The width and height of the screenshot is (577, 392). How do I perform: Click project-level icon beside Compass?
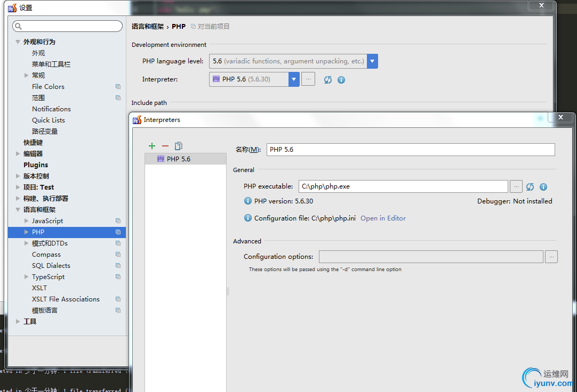118,254
